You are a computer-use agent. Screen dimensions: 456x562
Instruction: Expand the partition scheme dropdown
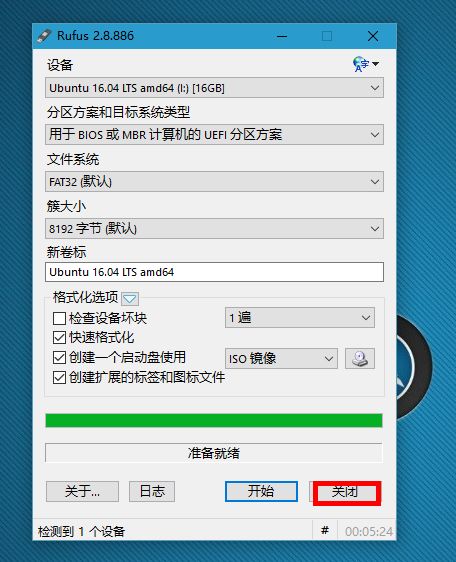[x=214, y=135]
